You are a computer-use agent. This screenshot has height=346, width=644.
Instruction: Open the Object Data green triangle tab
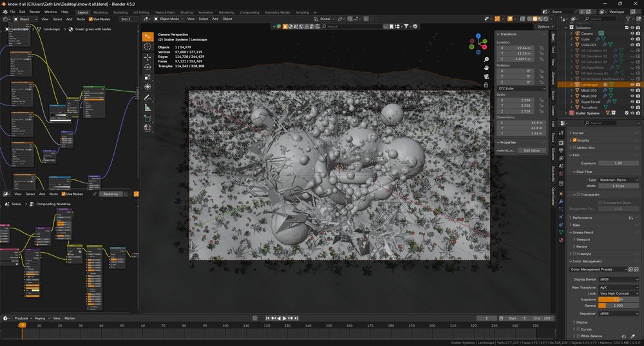tap(561, 232)
